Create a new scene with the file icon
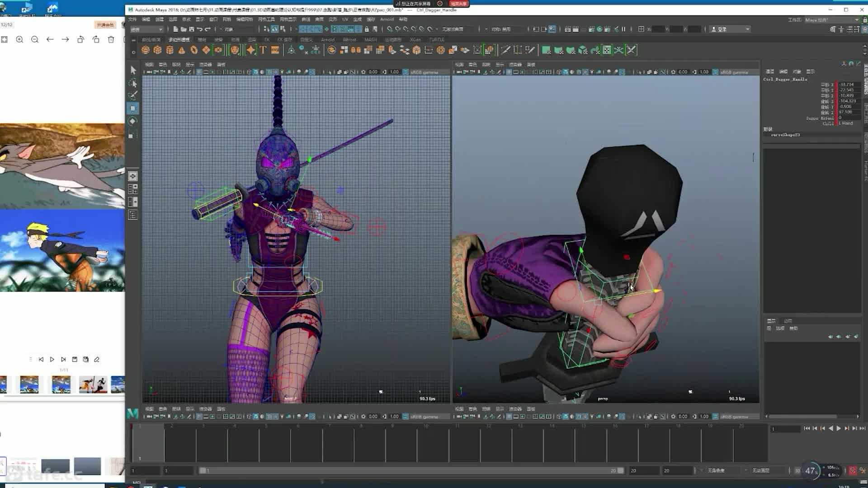 175,29
